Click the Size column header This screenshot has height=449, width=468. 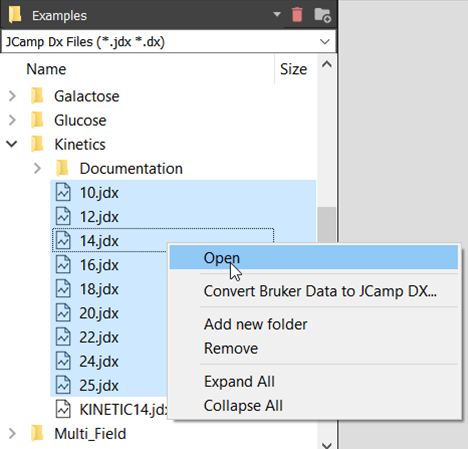click(293, 69)
